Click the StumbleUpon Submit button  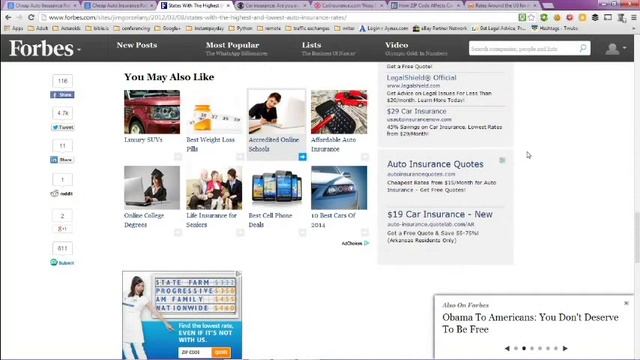[62, 262]
